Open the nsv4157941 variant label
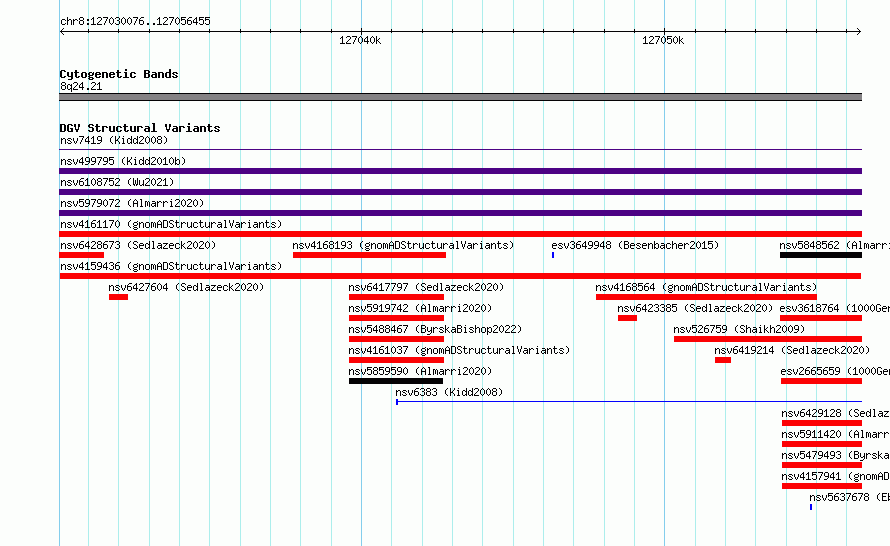This screenshot has height=546, width=890. click(x=836, y=476)
